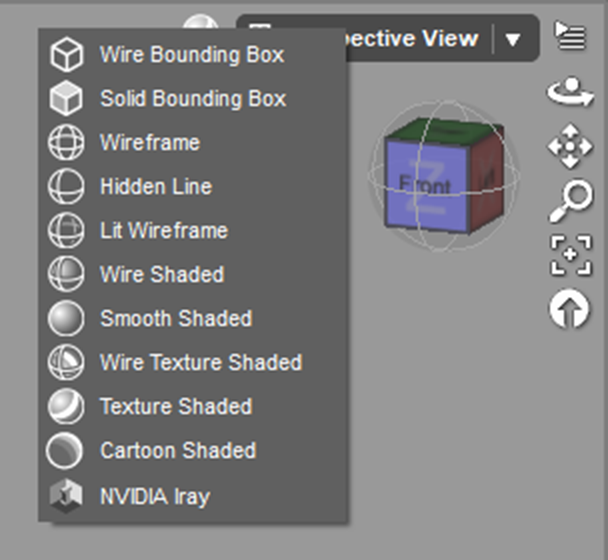This screenshot has height=560, width=608.
Task: Open the Perspective View dropdown arrow
Action: [x=513, y=40]
